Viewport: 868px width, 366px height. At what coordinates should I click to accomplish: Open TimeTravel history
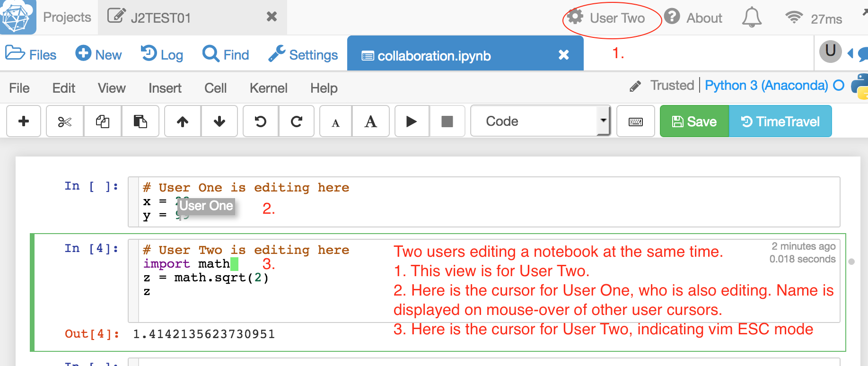[780, 122]
